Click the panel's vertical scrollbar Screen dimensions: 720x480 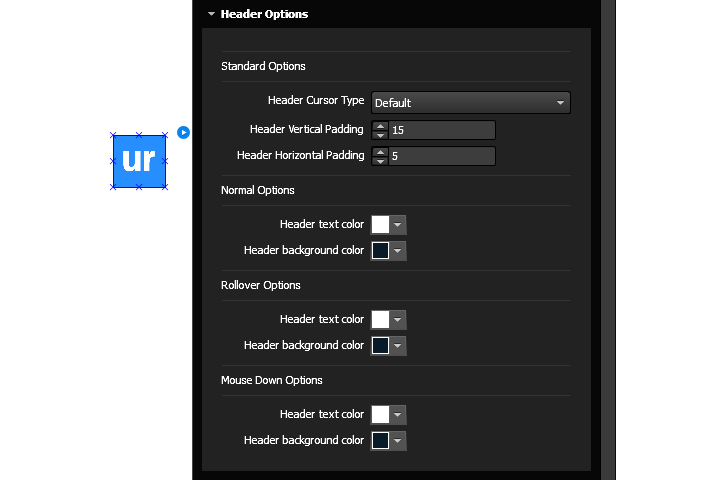pyautogui.click(x=608, y=240)
